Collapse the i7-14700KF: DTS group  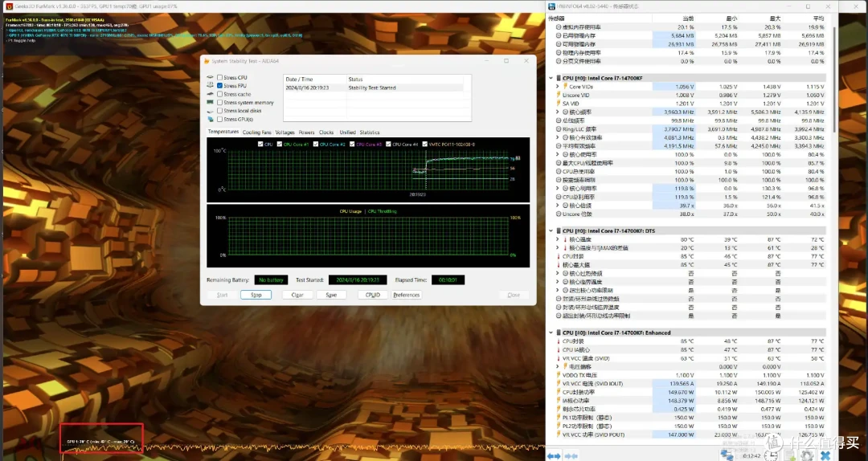click(x=551, y=230)
